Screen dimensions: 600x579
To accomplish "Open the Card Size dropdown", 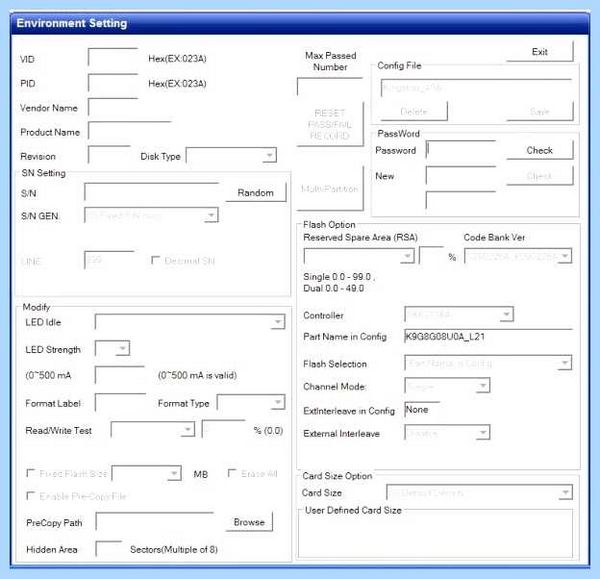I will click(479, 492).
